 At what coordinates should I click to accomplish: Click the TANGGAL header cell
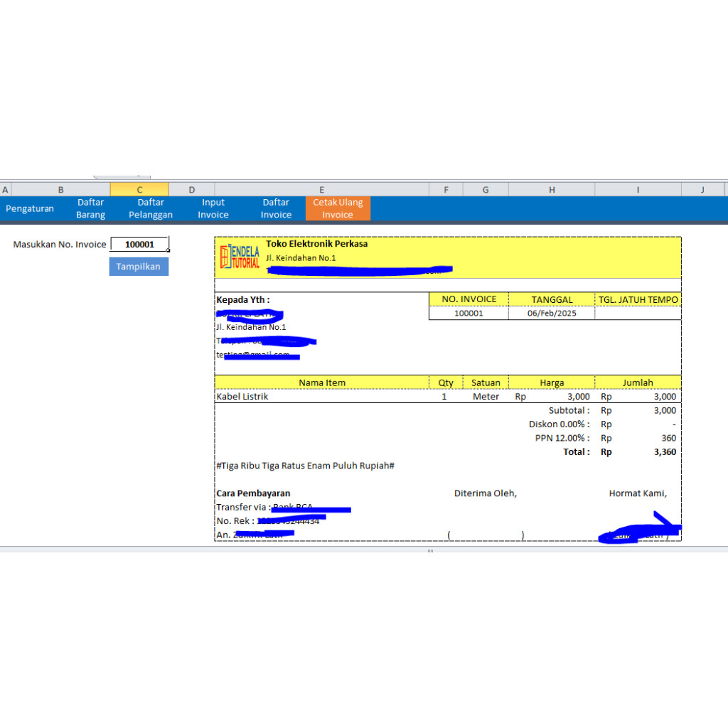click(552, 299)
